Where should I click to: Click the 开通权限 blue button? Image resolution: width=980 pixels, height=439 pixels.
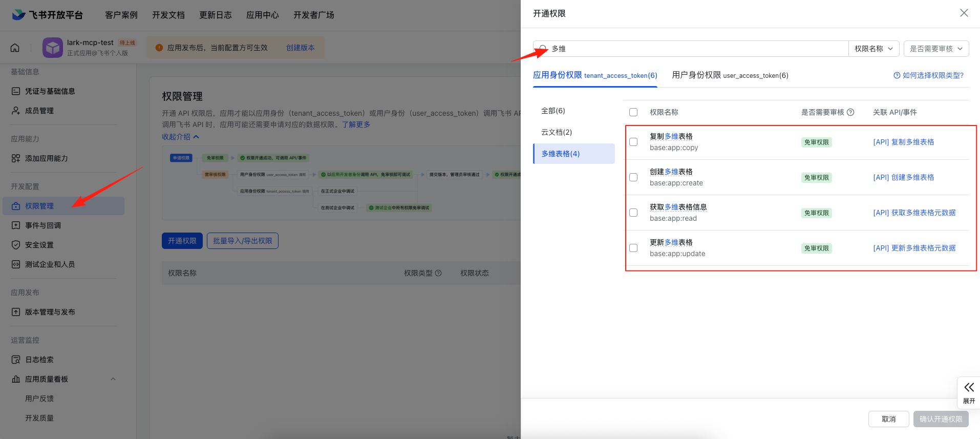click(x=182, y=241)
